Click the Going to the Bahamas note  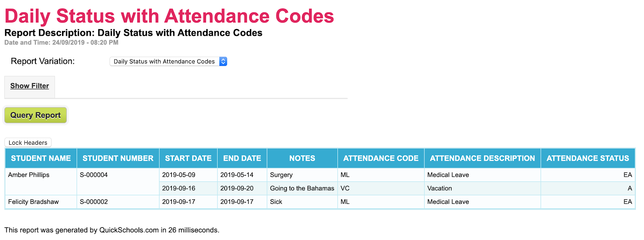pyautogui.click(x=302, y=188)
